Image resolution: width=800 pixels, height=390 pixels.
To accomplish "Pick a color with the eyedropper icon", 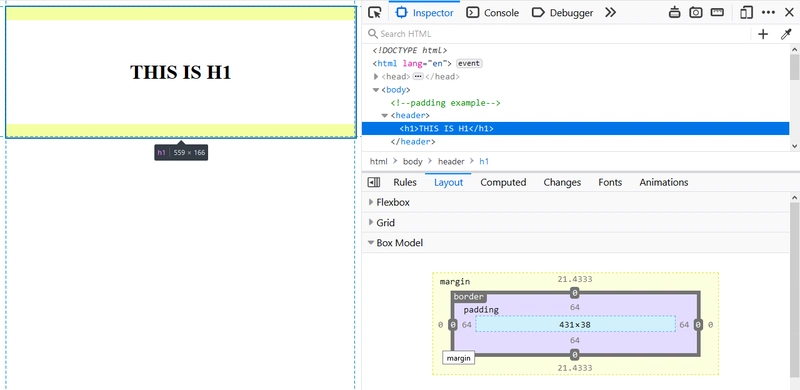I will (786, 34).
